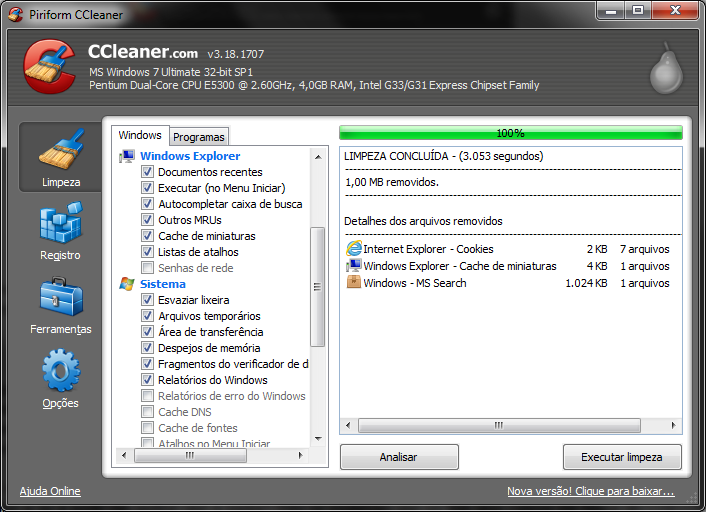
Task: Click Nova versão download link
Action: coord(591,491)
